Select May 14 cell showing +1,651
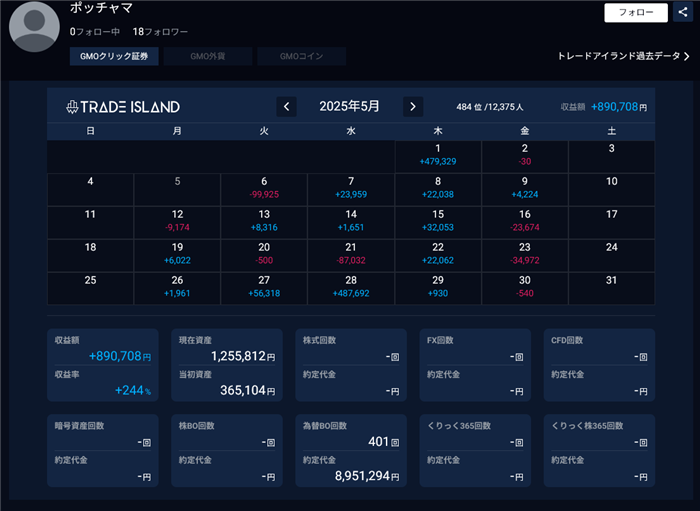Image resolution: width=700 pixels, height=511 pixels. [351, 223]
